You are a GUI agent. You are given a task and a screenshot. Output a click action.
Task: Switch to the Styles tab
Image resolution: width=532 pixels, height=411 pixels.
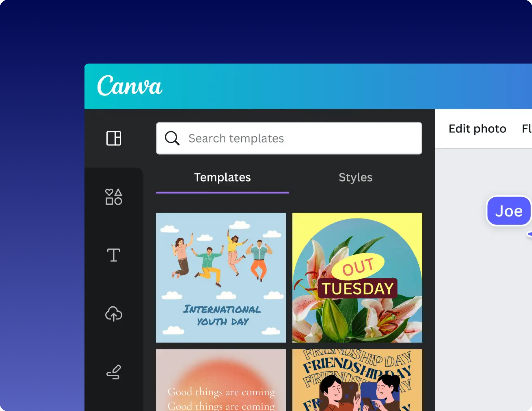356,177
